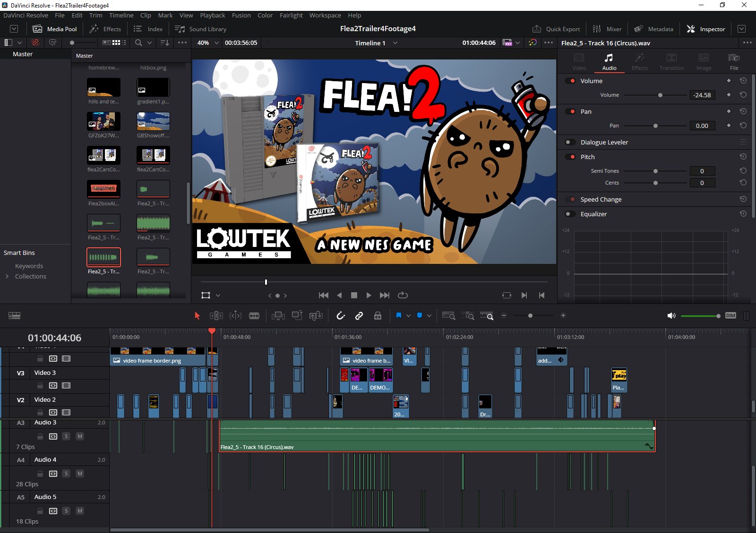The height and width of the screenshot is (533, 756).
Task: Open the bin list layout dropdown
Action: coord(19,42)
